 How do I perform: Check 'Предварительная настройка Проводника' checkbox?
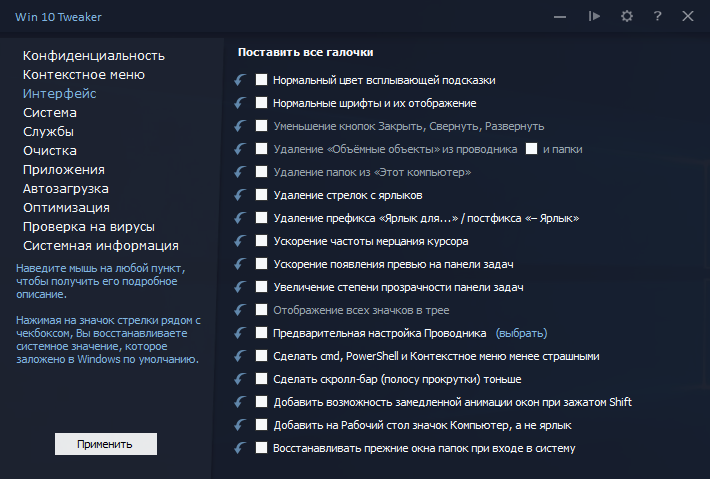coord(261,333)
